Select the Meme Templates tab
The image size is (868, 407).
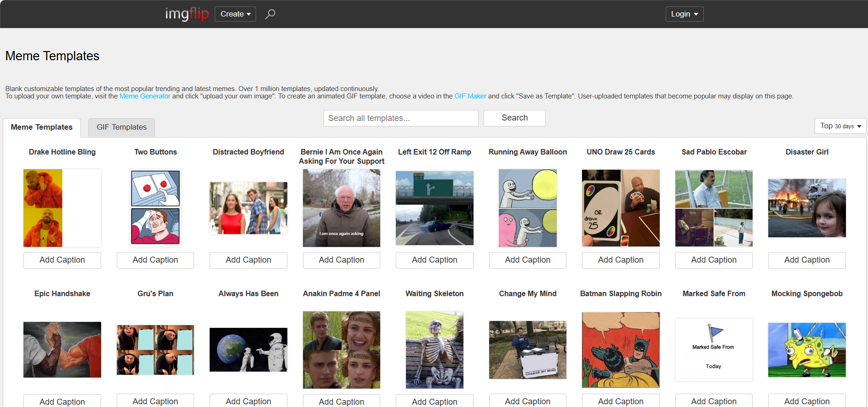[42, 127]
